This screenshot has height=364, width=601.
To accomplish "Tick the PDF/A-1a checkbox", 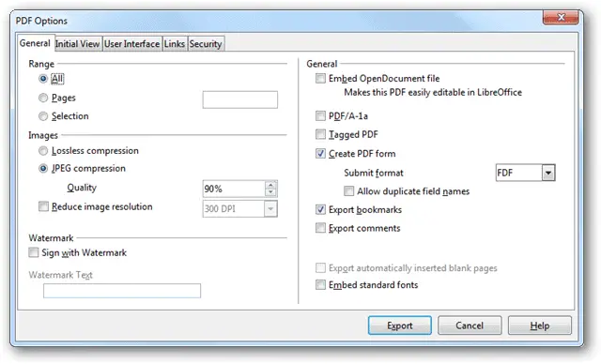I will 320,115.
